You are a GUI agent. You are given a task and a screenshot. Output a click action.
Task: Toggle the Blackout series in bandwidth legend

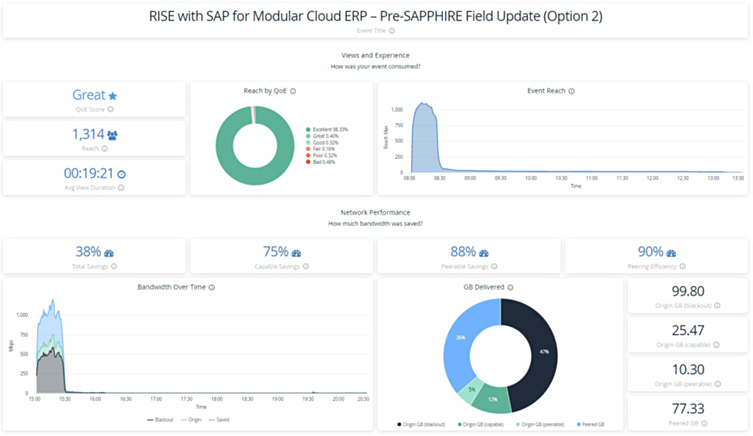pyautogui.click(x=160, y=420)
